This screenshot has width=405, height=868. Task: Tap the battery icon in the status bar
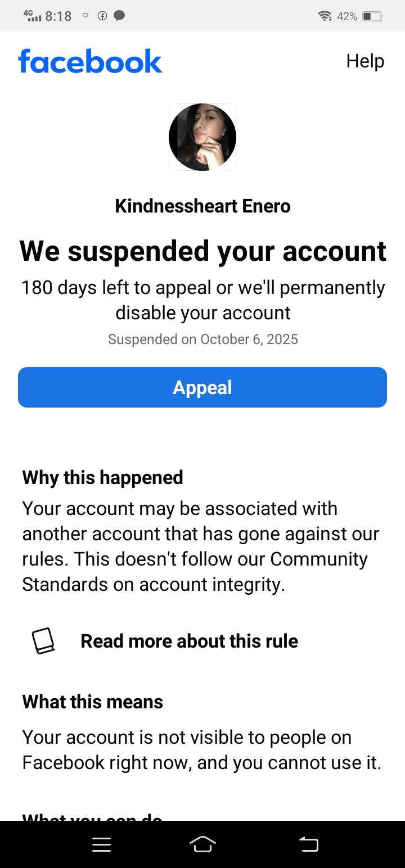click(x=372, y=16)
